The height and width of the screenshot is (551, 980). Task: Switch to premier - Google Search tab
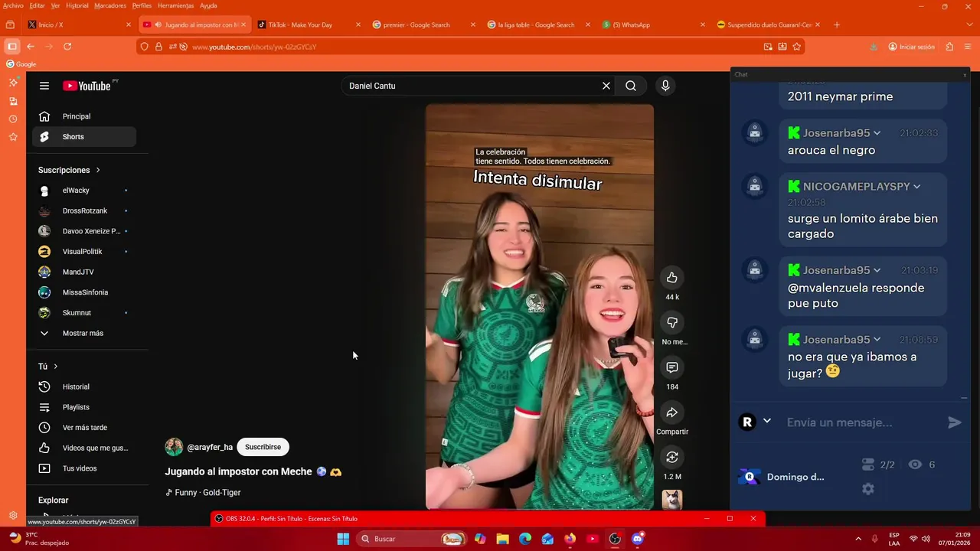pyautogui.click(x=424, y=24)
